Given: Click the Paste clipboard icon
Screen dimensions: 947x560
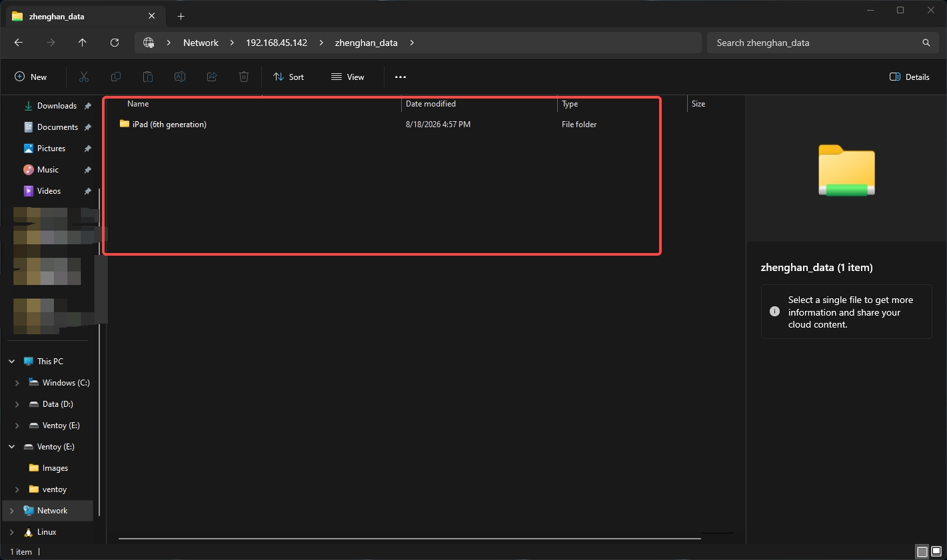Looking at the screenshot, I should point(148,77).
